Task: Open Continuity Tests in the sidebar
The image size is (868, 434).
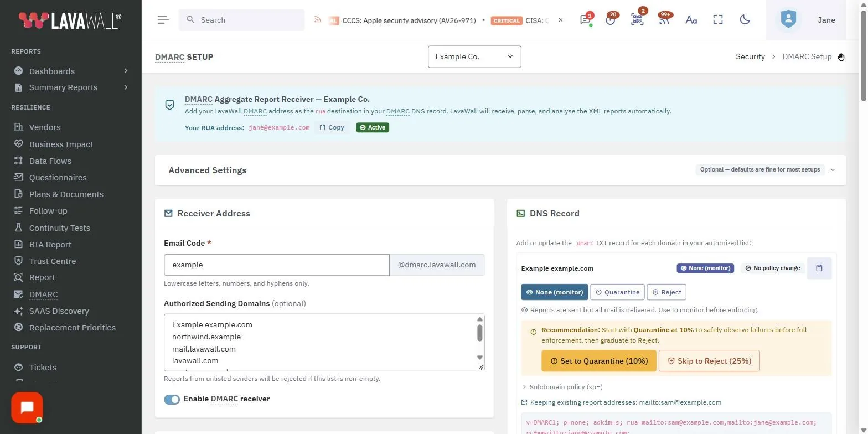Action: point(59,228)
